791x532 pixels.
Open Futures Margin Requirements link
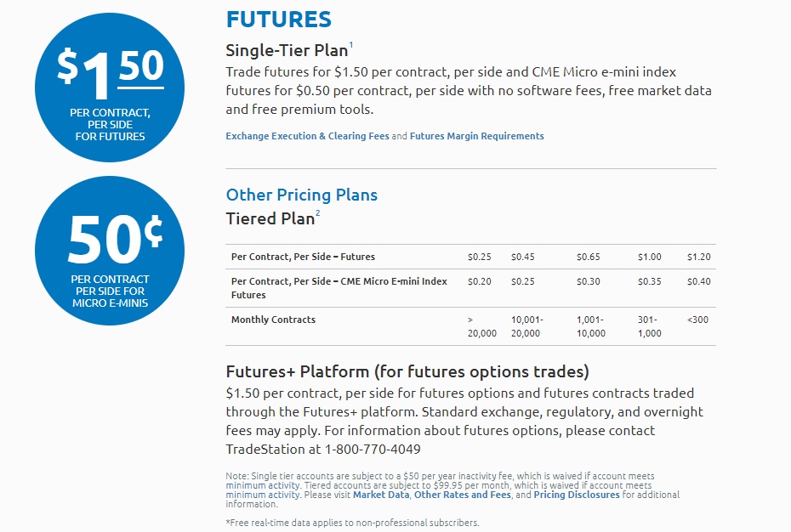click(476, 136)
